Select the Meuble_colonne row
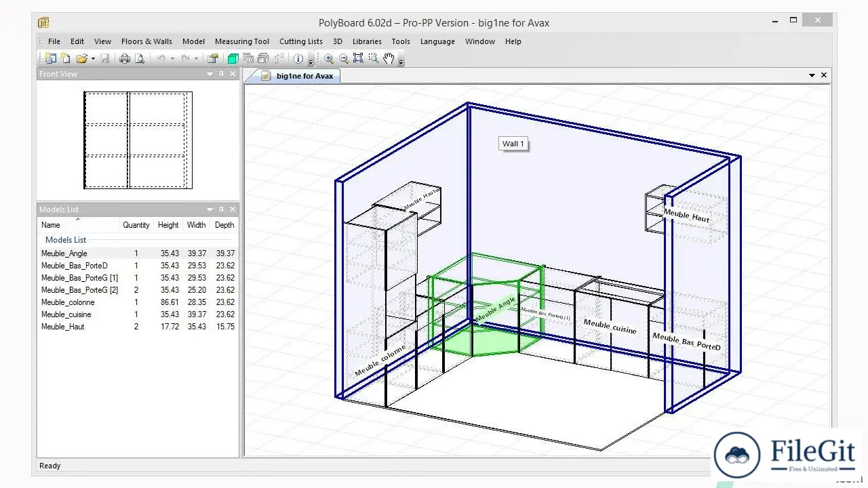Image resolution: width=868 pixels, height=488 pixels. (138, 302)
